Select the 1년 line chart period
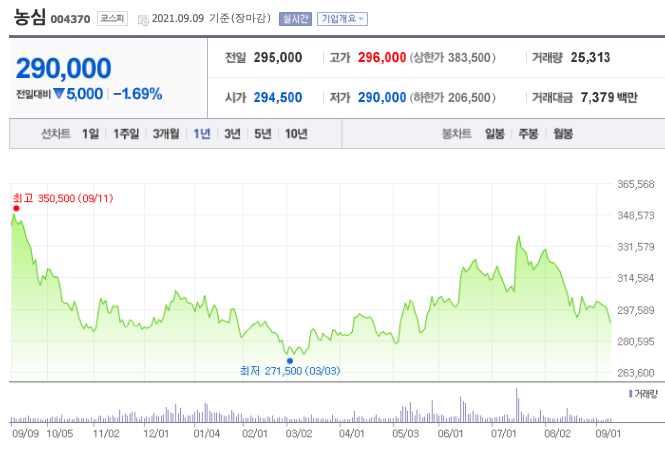This screenshot has width=665, height=457. (202, 134)
